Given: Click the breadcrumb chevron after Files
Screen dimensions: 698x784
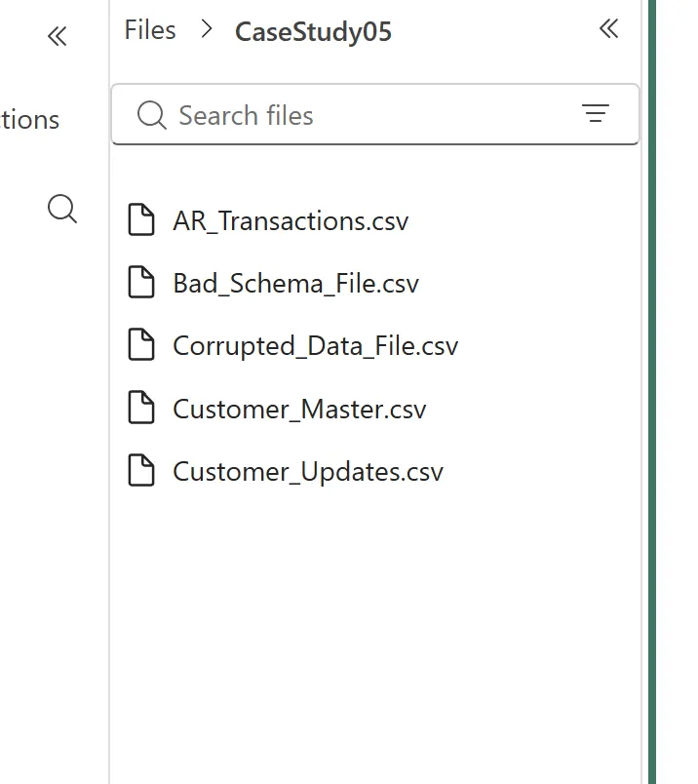Looking at the screenshot, I should [206, 29].
